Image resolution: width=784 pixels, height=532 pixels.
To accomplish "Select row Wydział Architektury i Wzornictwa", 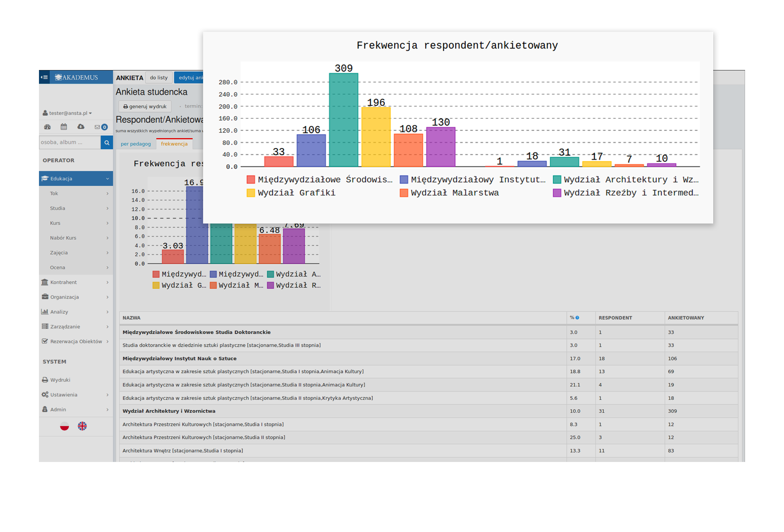I will [429, 411].
